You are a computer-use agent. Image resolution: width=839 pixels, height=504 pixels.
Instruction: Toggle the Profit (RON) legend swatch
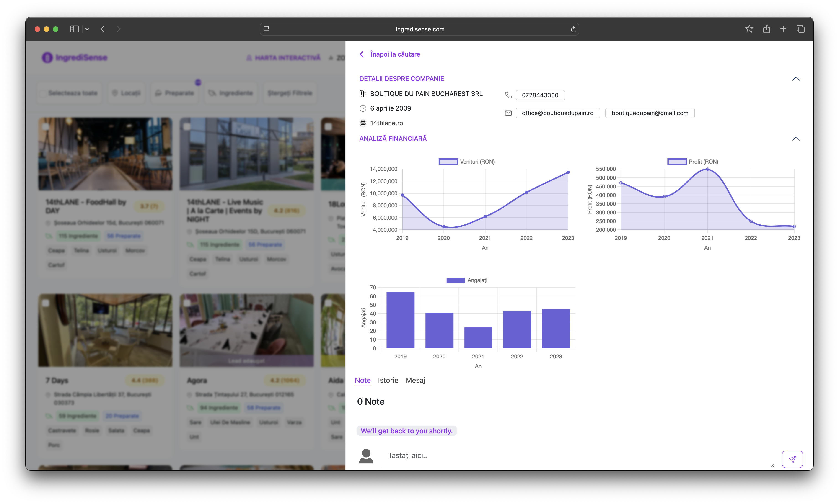677,162
